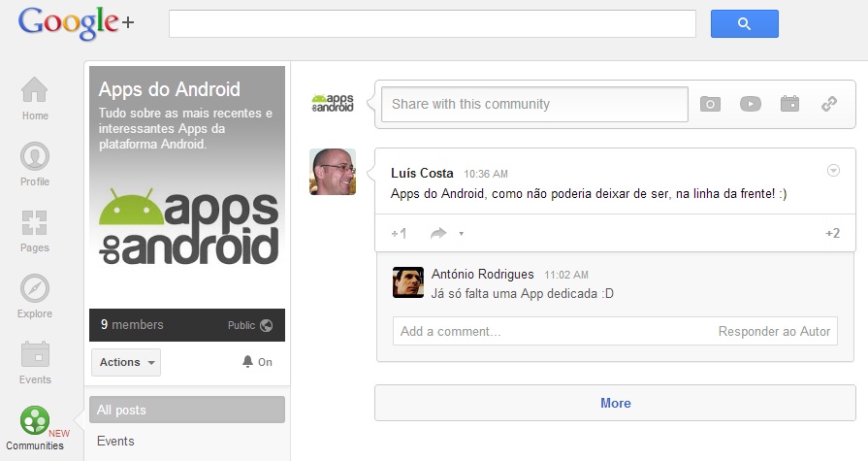Open Explore compass icon
This screenshot has width=868, height=461.
(x=35, y=288)
